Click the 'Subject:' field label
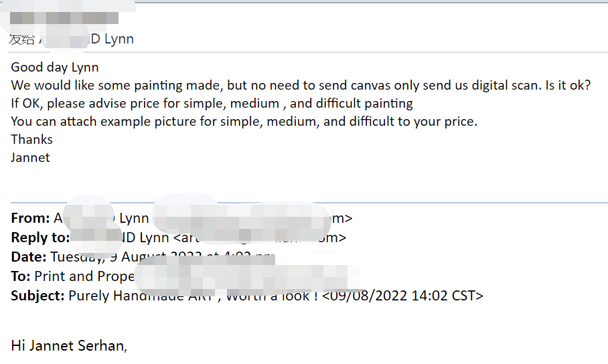The width and height of the screenshot is (608, 364). coord(37,296)
